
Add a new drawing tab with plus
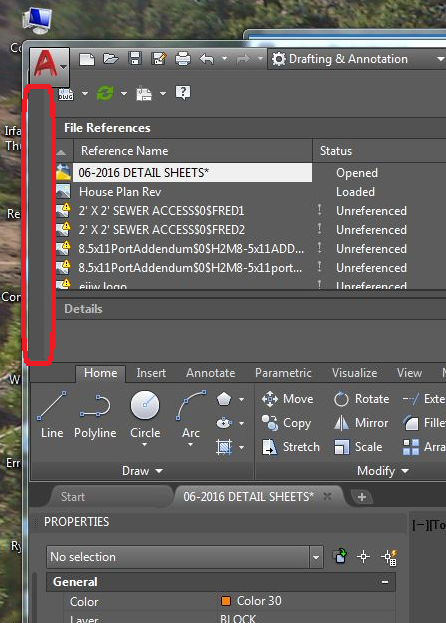click(x=362, y=497)
